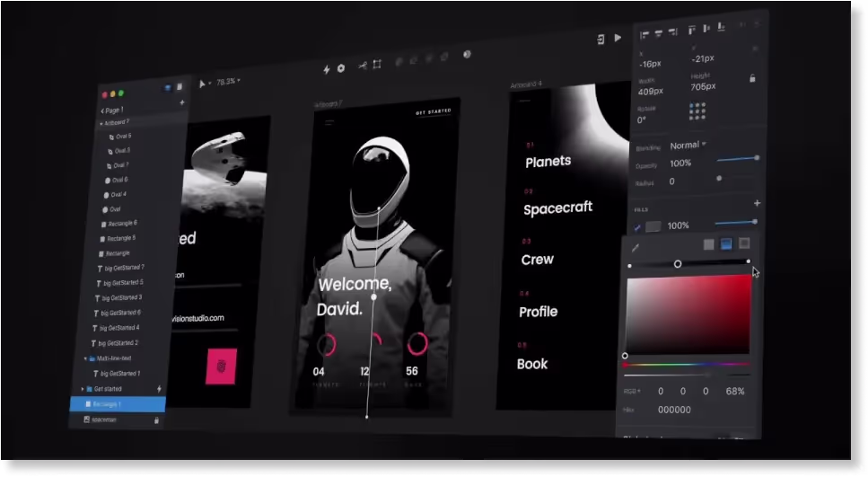Viewport: 868px width, 477px height.
Task: Choose the blue gradient fill type icon
Action: point(726,243)
